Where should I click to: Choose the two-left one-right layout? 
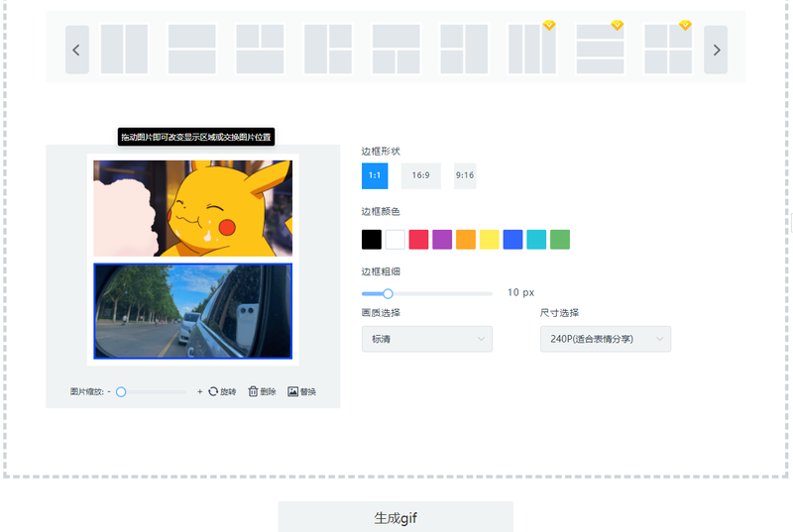[464, 49]
